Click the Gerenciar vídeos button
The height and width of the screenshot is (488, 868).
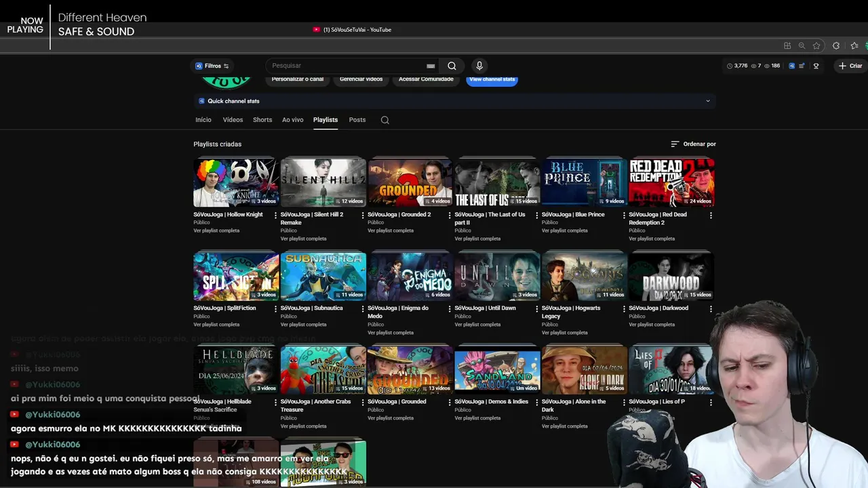pos(361,80)
